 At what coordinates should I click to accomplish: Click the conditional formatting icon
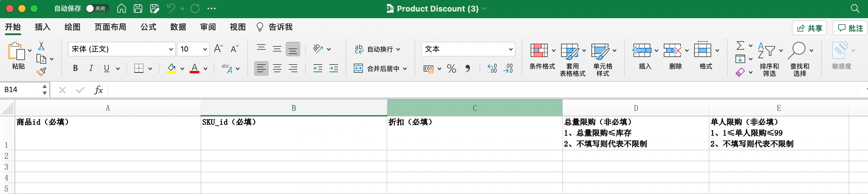539,51
